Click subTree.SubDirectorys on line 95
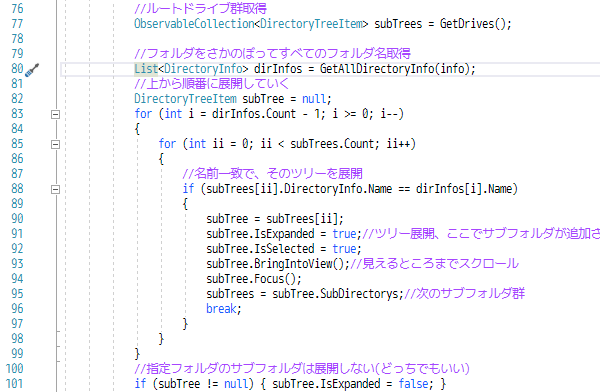Screen dimensions: 600x392 (x=335, y=294)
